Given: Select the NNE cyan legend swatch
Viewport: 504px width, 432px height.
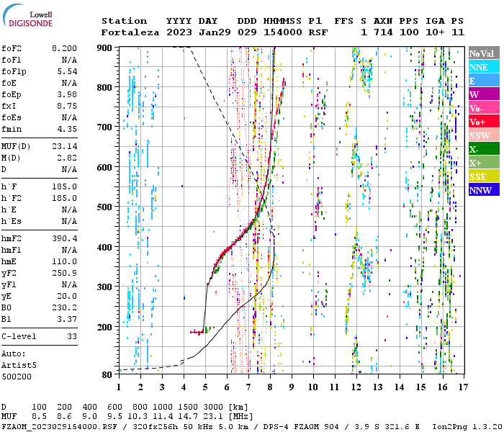Looking at the screenshot, I should tap(484, 67).
